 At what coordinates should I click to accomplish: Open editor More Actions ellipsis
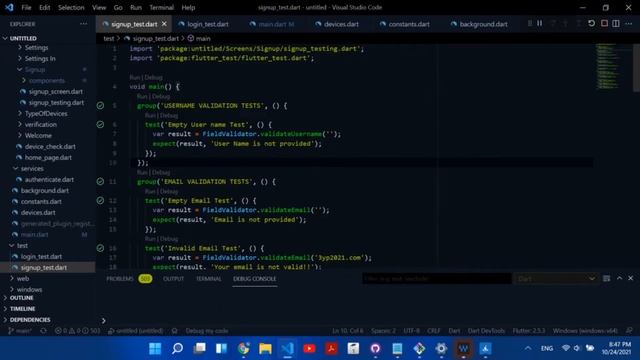pyautogui.click(x=629, y=24)
